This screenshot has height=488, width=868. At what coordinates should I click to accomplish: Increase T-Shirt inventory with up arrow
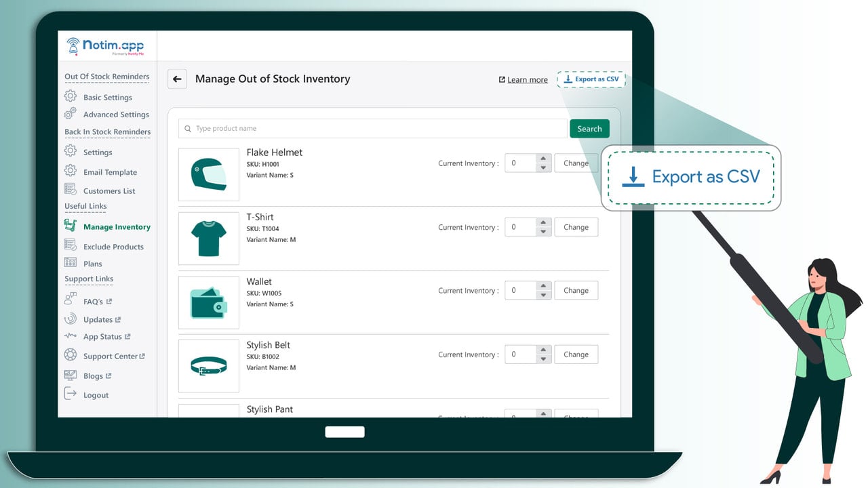tap(543, 222)
